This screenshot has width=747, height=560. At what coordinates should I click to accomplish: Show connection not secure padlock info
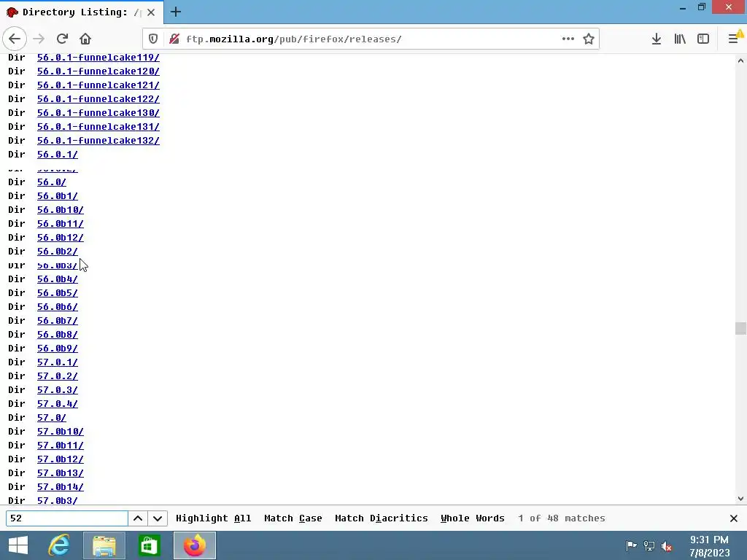174,39
